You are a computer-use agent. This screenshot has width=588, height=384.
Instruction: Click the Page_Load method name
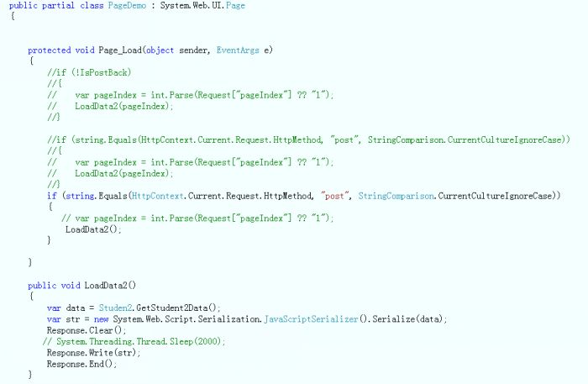coord(117,50)
